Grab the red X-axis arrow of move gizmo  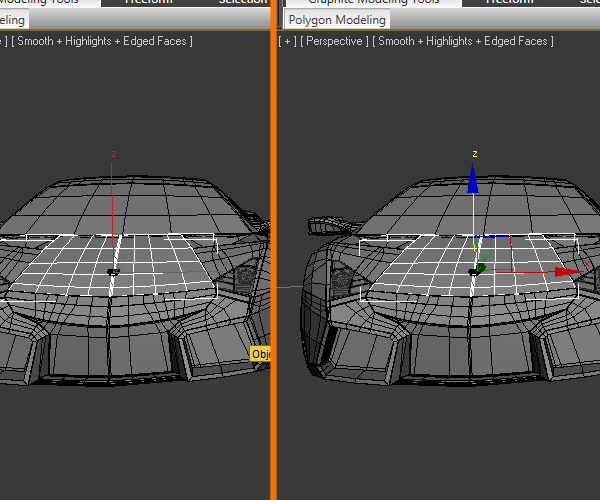click(568, 272)
